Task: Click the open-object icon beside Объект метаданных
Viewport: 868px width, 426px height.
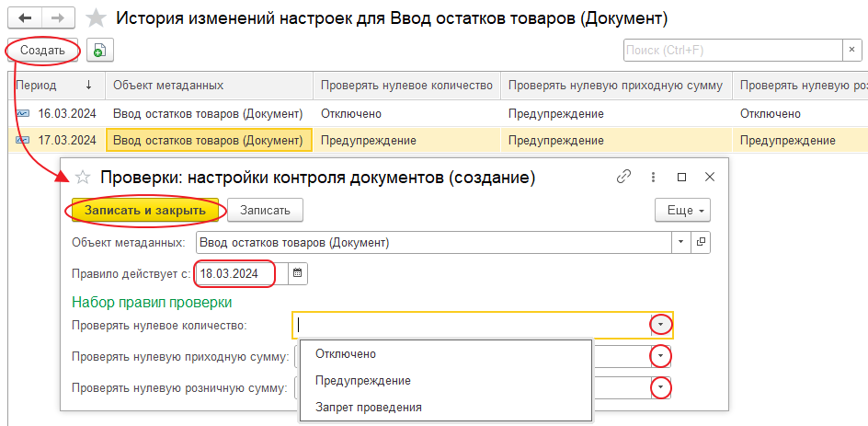Action: [x=701, y=242]
